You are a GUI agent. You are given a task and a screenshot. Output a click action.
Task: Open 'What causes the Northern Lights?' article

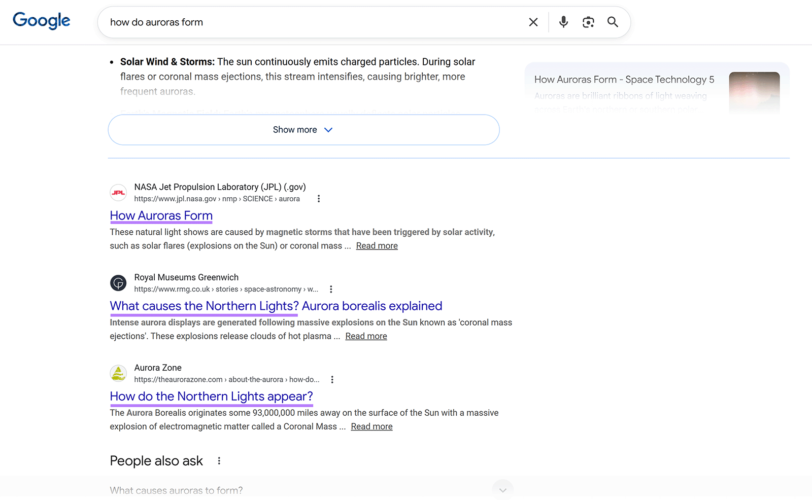[x=276, y=306]
